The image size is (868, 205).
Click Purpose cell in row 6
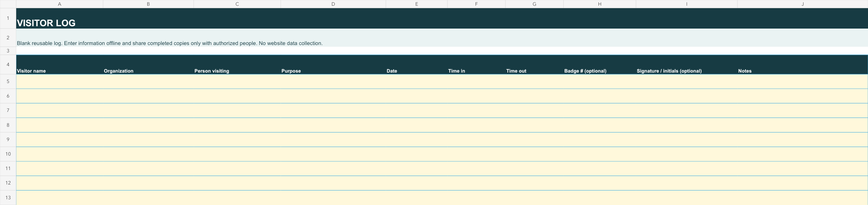[333, 96]
